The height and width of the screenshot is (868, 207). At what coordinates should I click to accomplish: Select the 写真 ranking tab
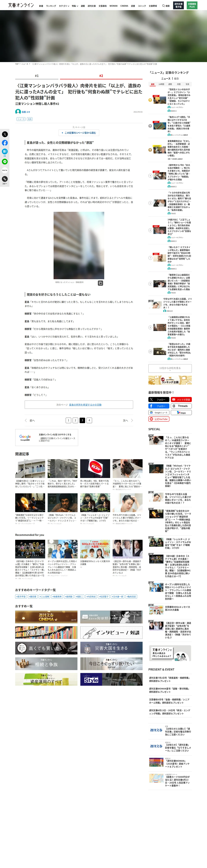pyautogui.click(x=187, y=84)
